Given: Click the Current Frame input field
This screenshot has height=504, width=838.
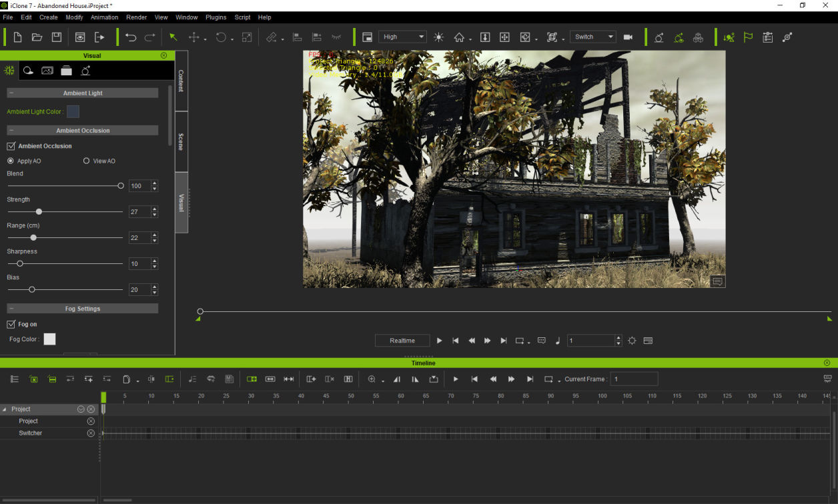Looking at the screenshot, I should pos(634,379).
